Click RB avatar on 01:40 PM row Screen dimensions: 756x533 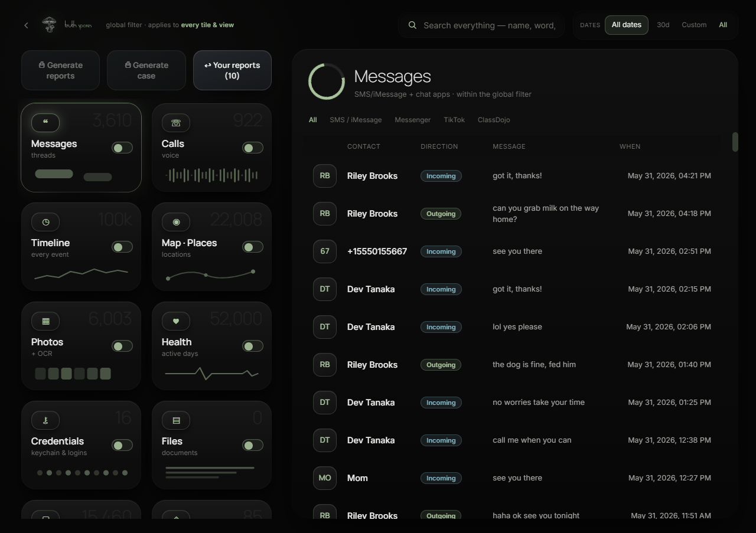(x=325, y=365)
